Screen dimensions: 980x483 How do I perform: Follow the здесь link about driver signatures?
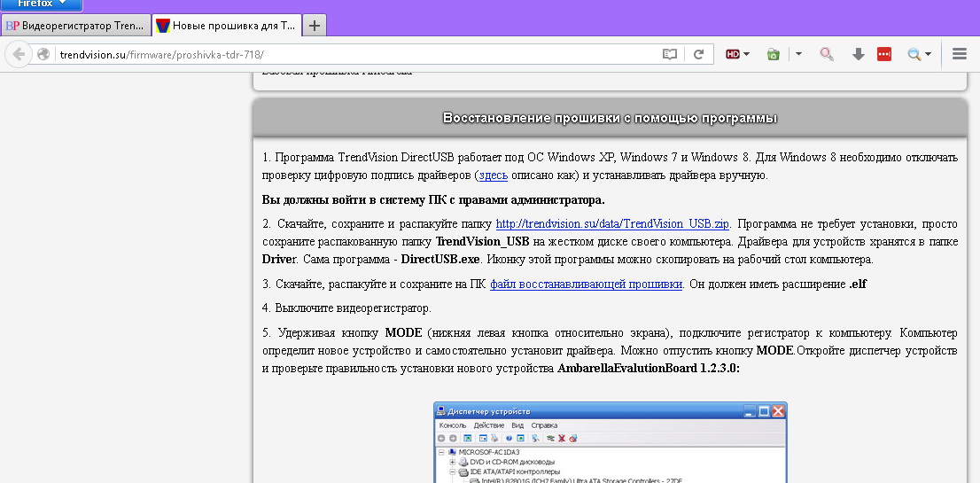click(x=493, y=175)
